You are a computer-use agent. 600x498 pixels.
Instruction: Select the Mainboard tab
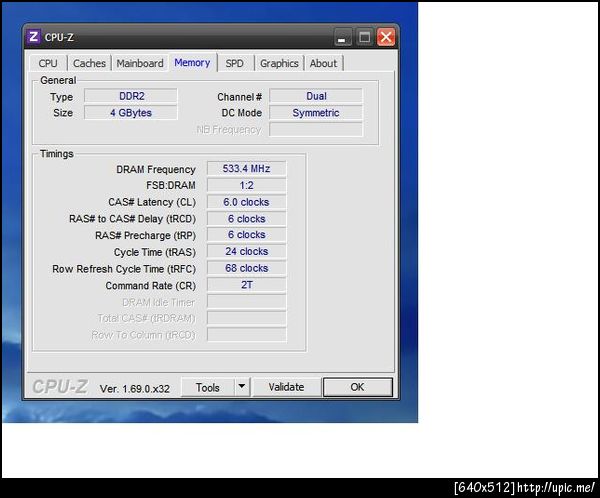[x=140, y=63]
